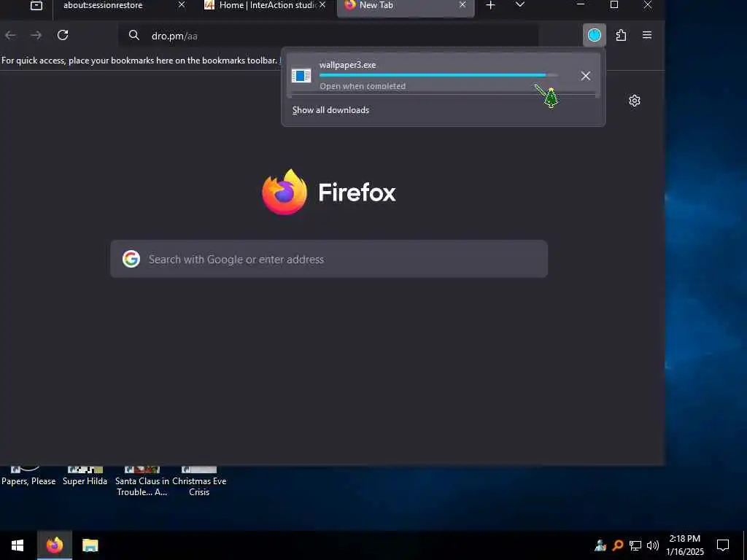Click the search magnifier in address bar
This screenshot has height=560, width=747.
click(x=134, y=35)
